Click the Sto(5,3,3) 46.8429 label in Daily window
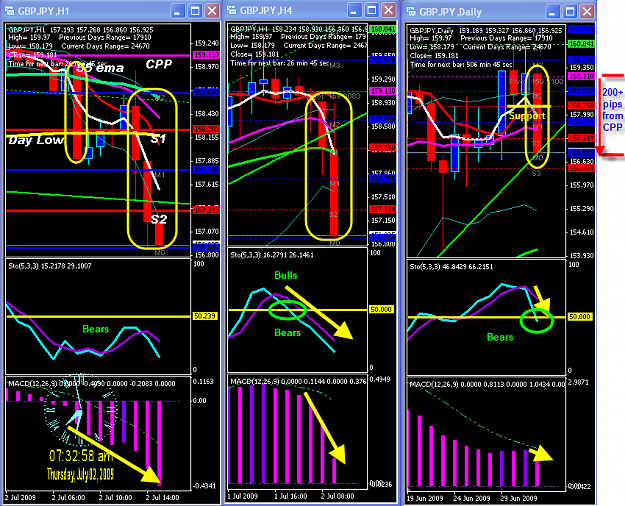This screenshot has height=506, width=625. pyautogui.click(x=451, y=267)
